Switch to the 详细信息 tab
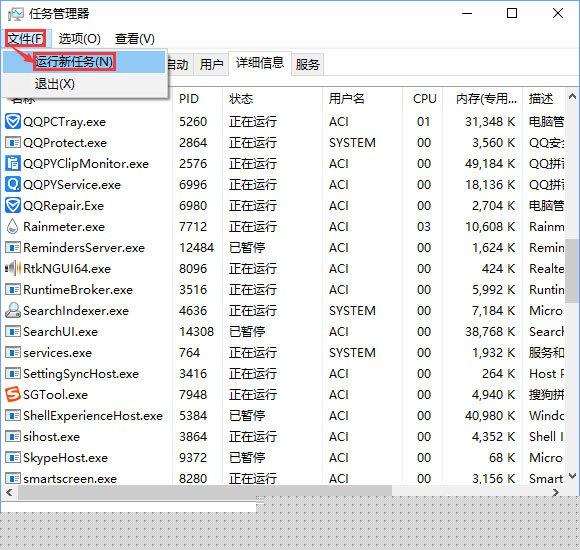Screen dimensions: 580x550 point(260,63)
